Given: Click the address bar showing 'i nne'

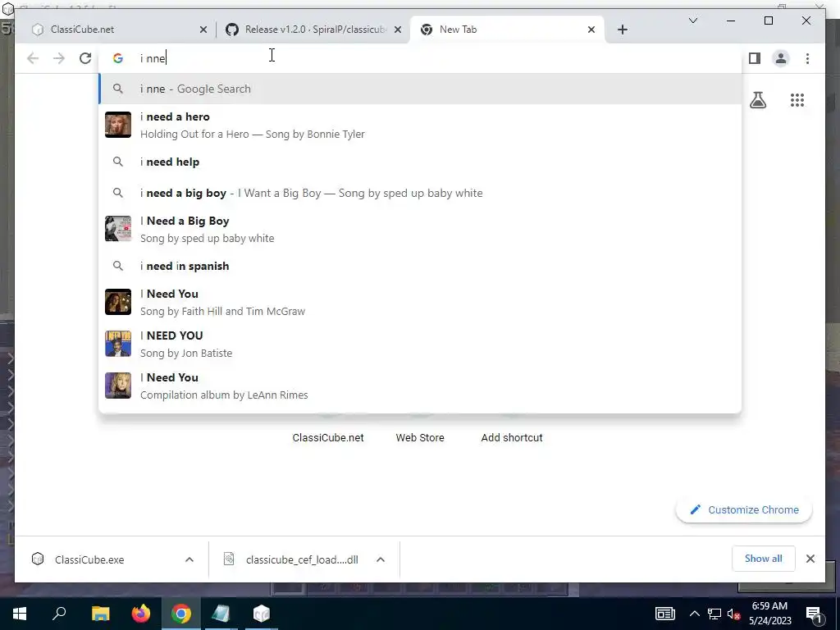Looking at the screenshot, I should [x=420, y=58].
